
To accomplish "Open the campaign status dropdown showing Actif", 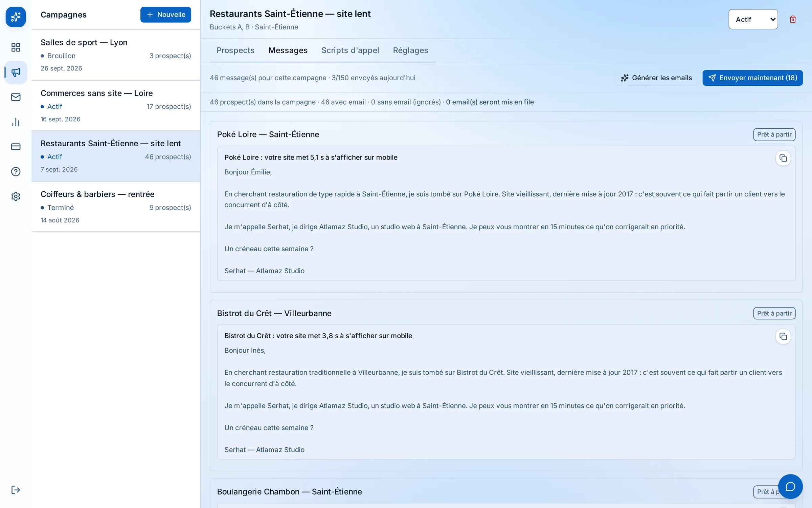I will pos(753,19).
